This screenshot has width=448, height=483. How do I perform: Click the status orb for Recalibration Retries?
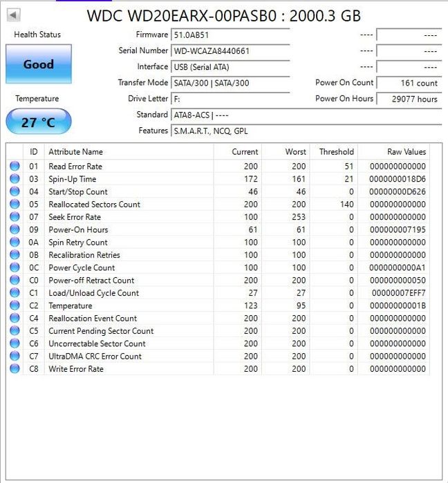tap(15, 254)
